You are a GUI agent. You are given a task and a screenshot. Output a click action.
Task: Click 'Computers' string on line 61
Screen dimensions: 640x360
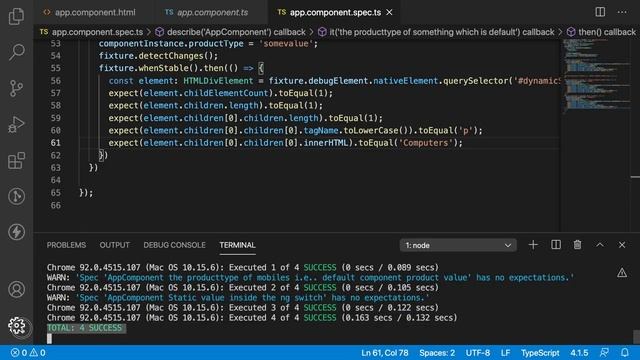point(426,143)
